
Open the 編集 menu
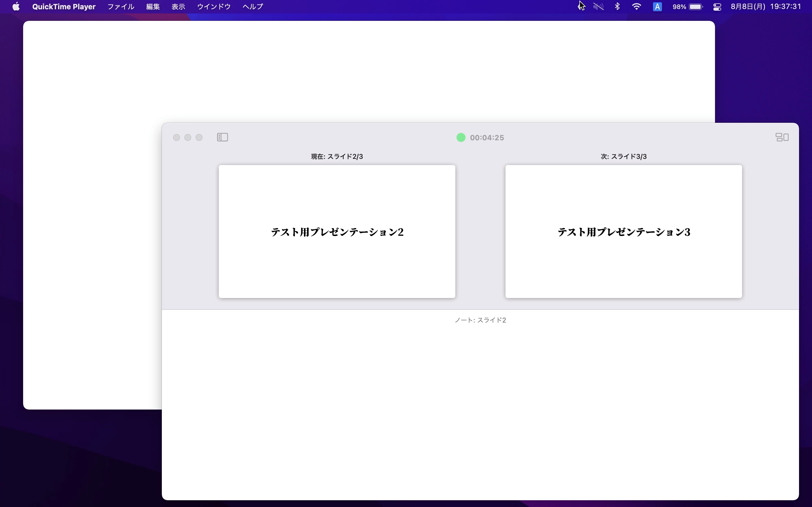pos(153,7)
